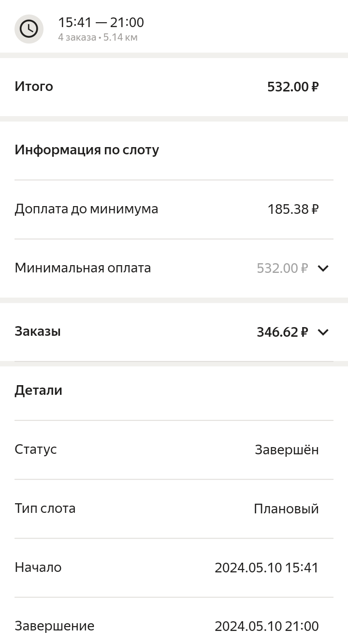Open the Доплата до минимума row
348x644 pixels.
click(x=87, y=209)
